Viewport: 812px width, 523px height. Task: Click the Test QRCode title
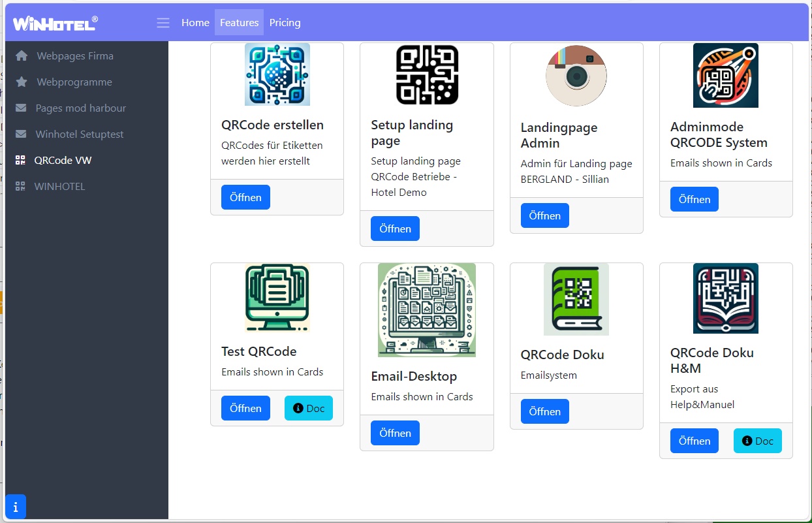259,351
